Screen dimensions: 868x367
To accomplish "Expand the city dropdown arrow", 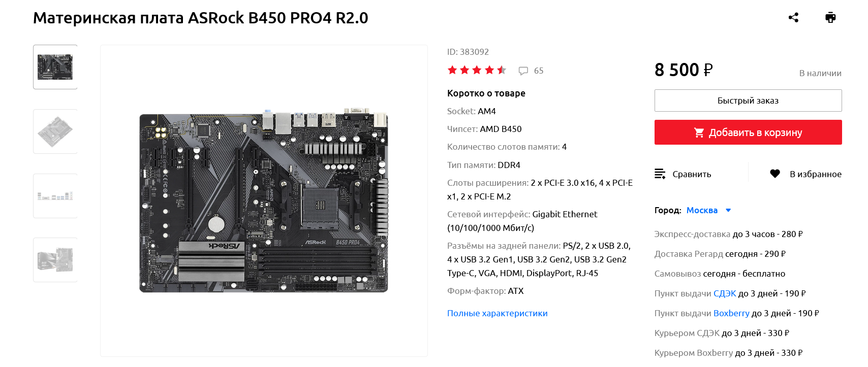I will click(x=728, y=210).
